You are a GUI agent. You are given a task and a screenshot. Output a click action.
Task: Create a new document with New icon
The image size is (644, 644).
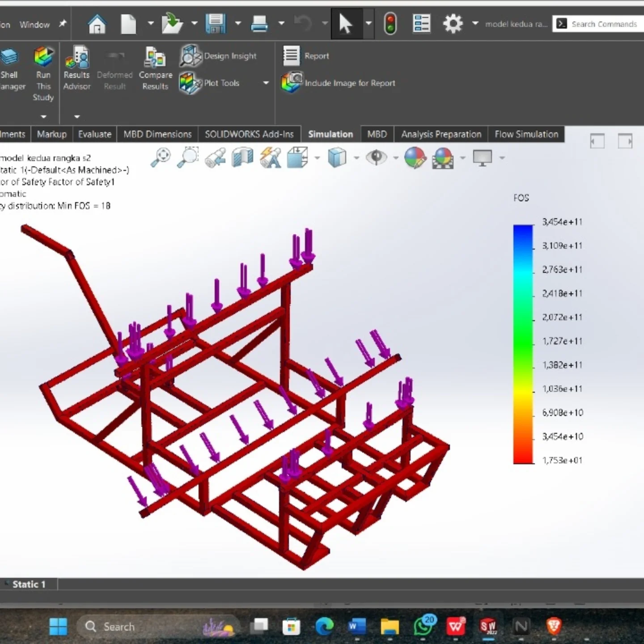(128, 24)
